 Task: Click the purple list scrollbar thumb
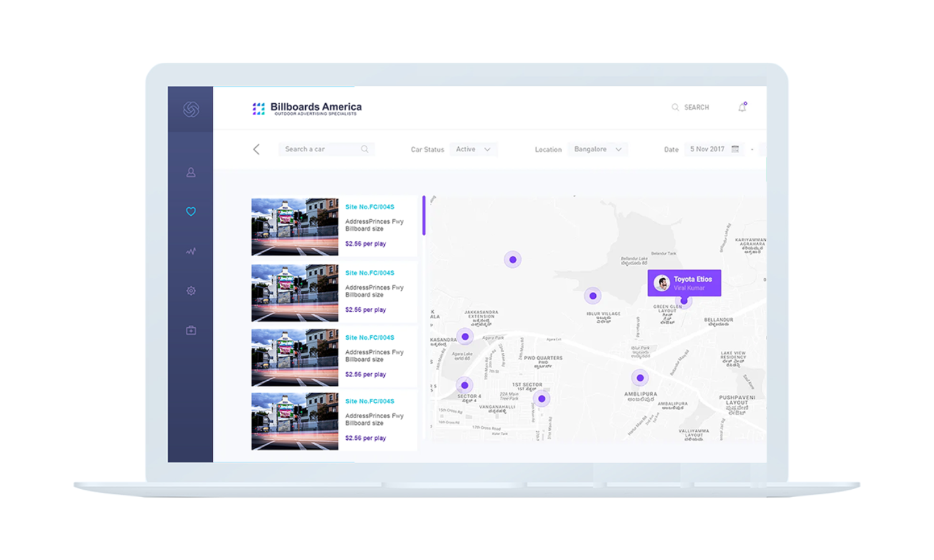(424, 215)
